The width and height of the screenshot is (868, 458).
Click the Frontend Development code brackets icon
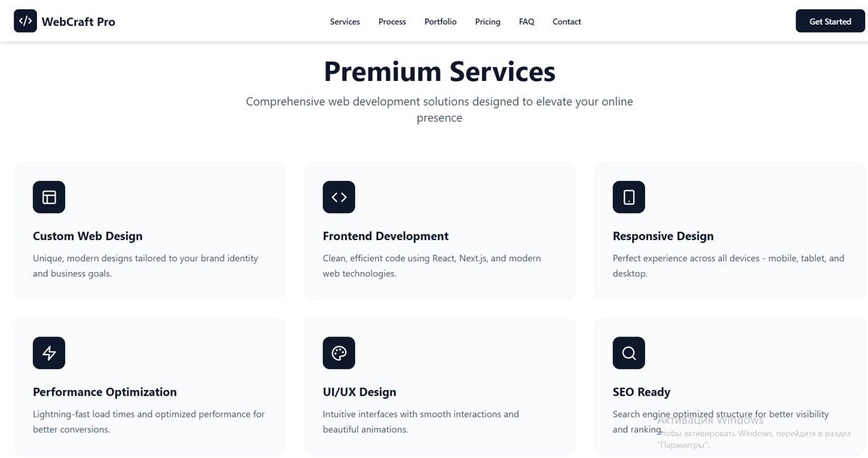[339, 197]
